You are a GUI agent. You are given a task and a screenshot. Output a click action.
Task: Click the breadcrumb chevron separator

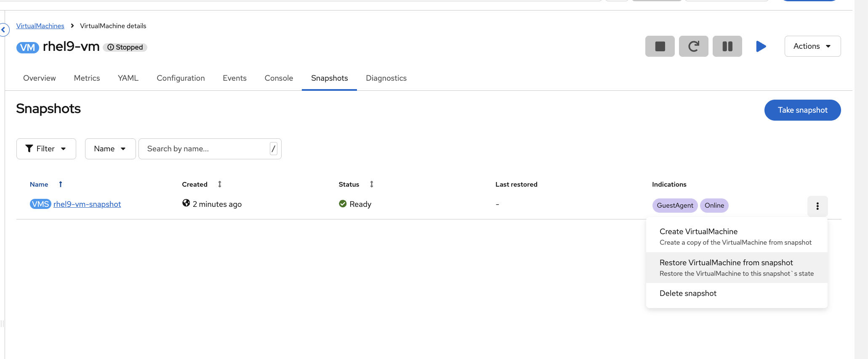72,26
